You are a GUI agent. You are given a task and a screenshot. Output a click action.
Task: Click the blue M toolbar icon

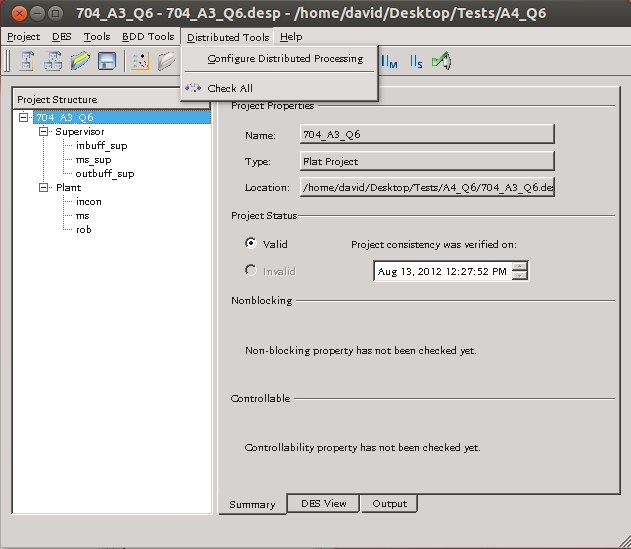[390, 62]
